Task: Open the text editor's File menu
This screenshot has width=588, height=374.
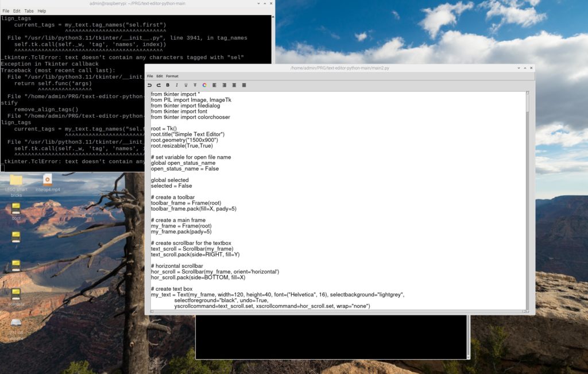Action: point(150,76)
